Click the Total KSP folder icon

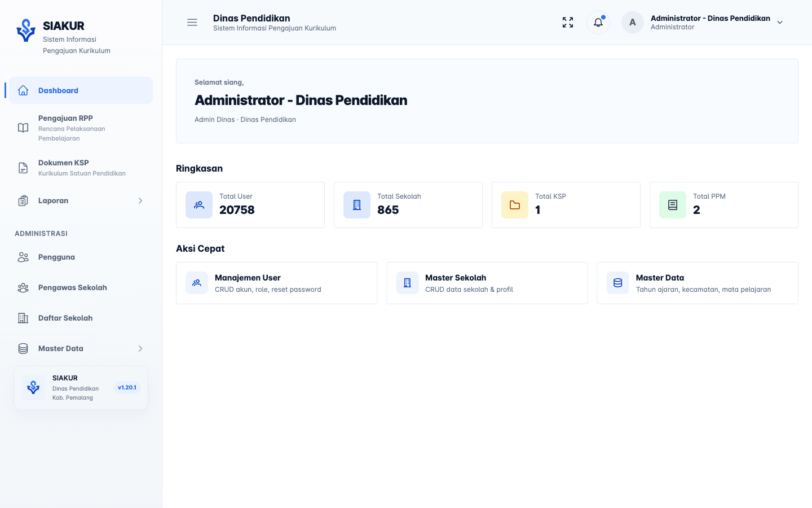515,205
